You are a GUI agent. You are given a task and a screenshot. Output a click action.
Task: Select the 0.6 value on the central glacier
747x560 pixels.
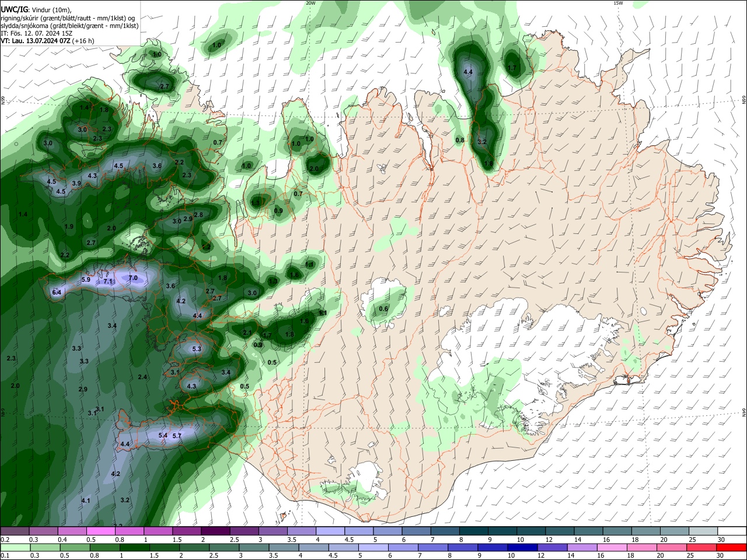pyautogui.click(x=383, y=309)
